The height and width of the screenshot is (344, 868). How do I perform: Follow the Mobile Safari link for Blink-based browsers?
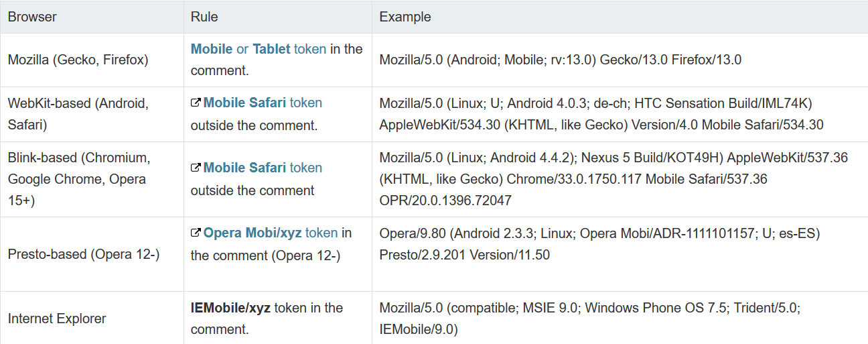click(244, 168)
